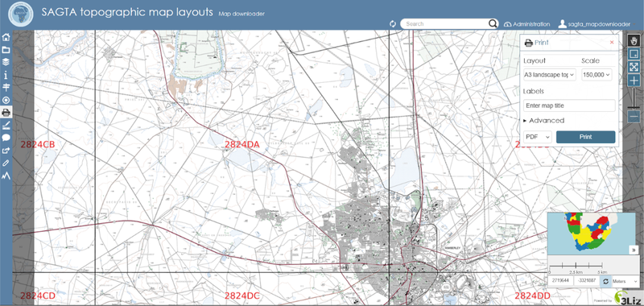The image size is (644, 306).
Task: Click the overview map thumbnail
Action: [588, 234]
